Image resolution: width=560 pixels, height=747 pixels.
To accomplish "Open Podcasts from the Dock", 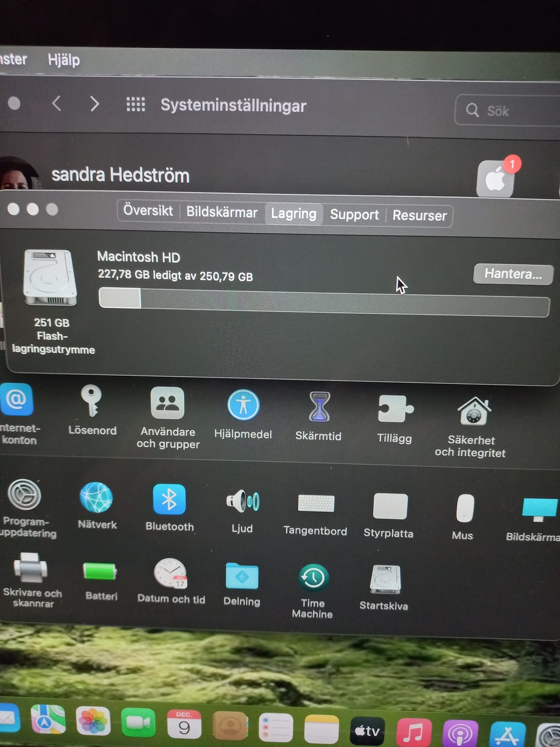I will [460, 734].
